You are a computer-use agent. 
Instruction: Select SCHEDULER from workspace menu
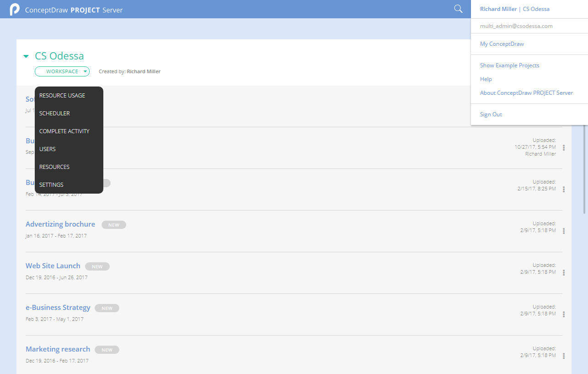[x=54, y=113]
